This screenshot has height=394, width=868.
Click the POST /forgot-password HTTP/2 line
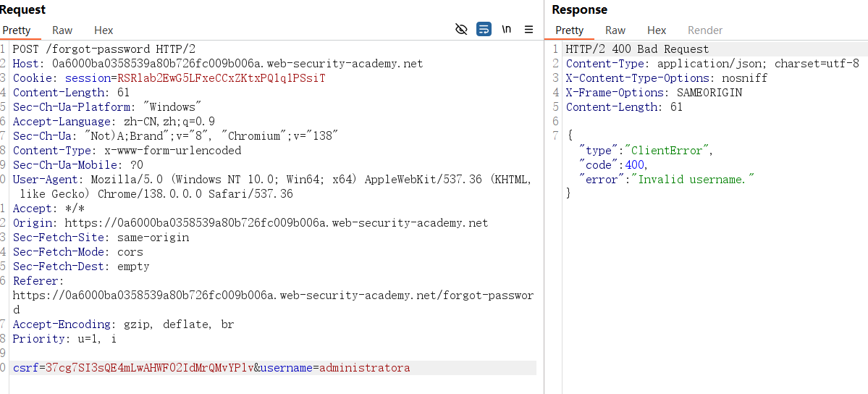click(x=104, y=49)
